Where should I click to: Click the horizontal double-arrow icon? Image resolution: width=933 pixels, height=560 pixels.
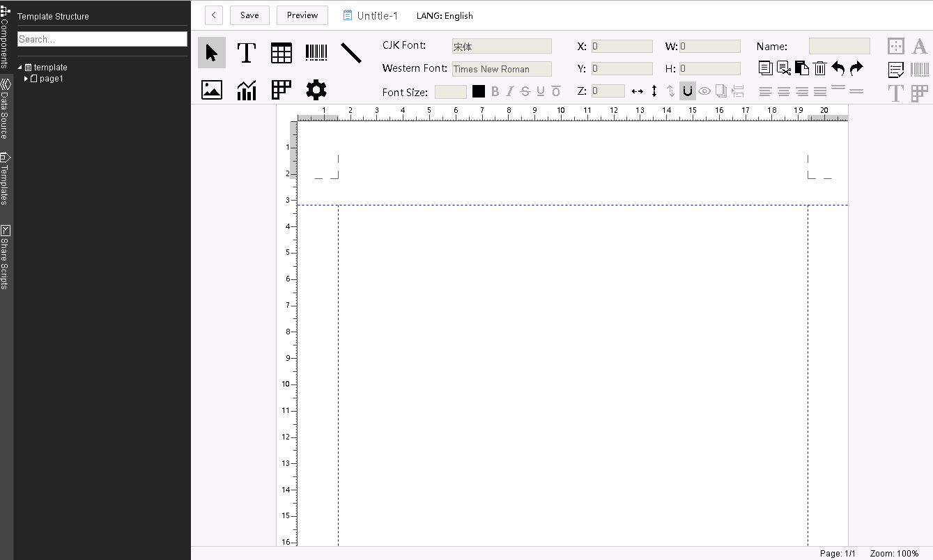pyautogui.click(x=638, y=91)
